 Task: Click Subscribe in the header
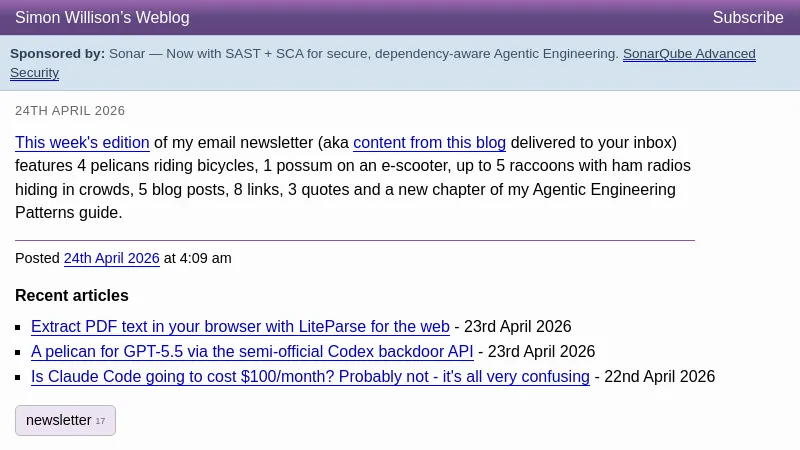pos(747,18)
